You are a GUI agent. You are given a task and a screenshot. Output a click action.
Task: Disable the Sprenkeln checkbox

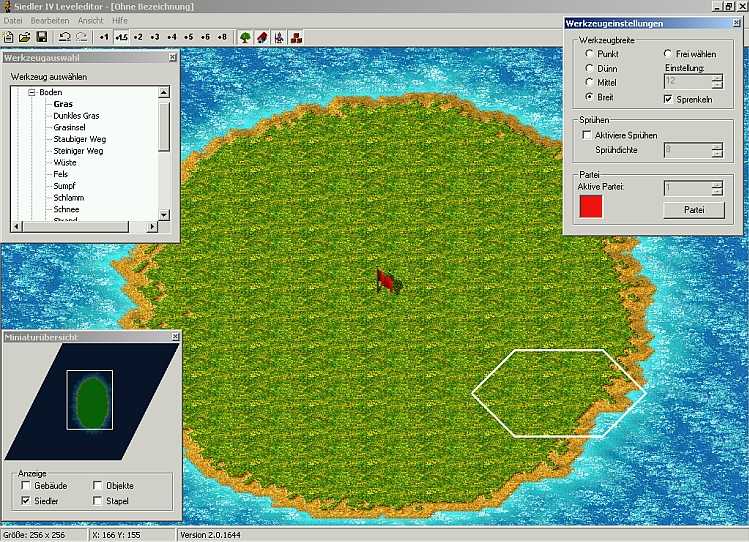669,99
